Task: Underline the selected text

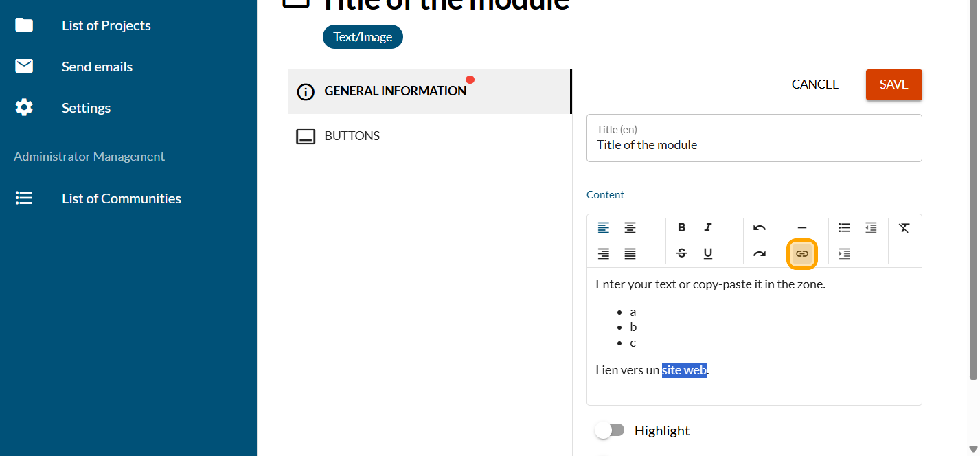Action: (708, 253)
